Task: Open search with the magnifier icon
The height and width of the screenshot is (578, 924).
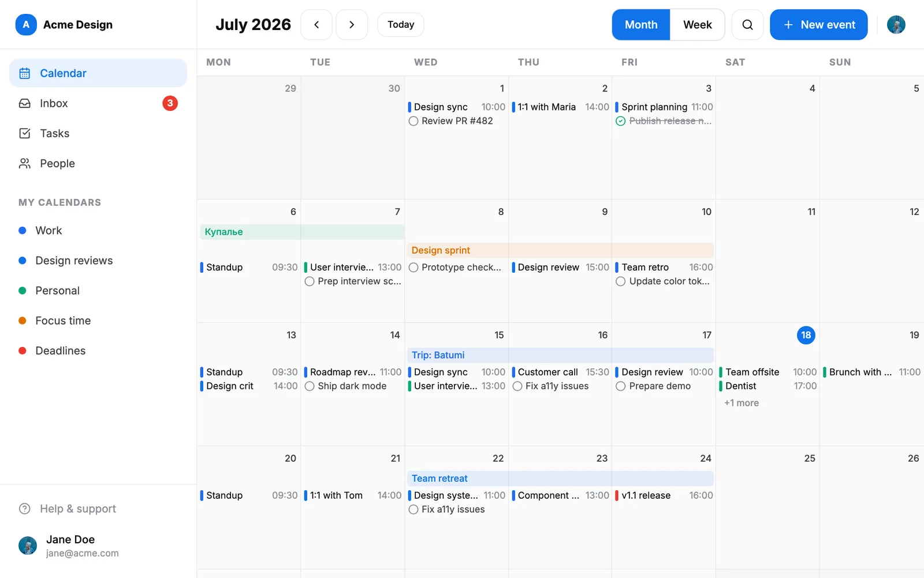Action: pos(747,24)
